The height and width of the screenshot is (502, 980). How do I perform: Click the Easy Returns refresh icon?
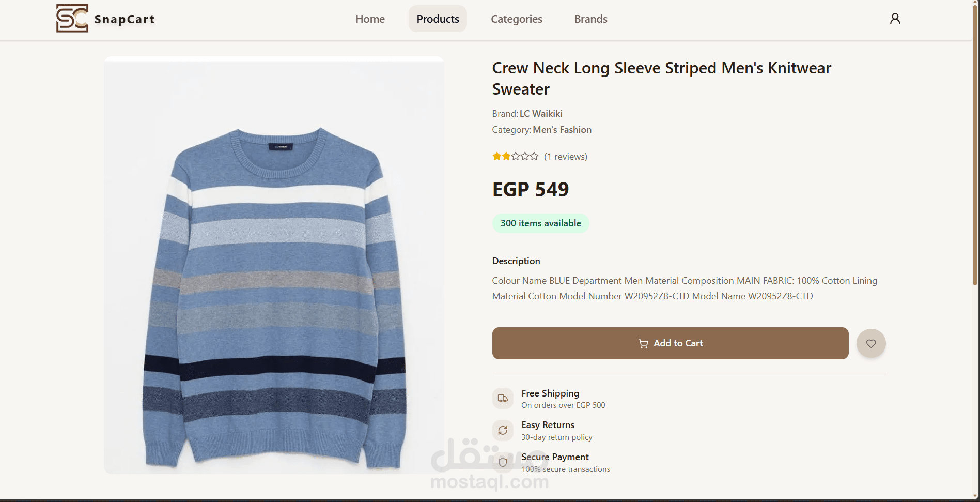tap(503, 430)
